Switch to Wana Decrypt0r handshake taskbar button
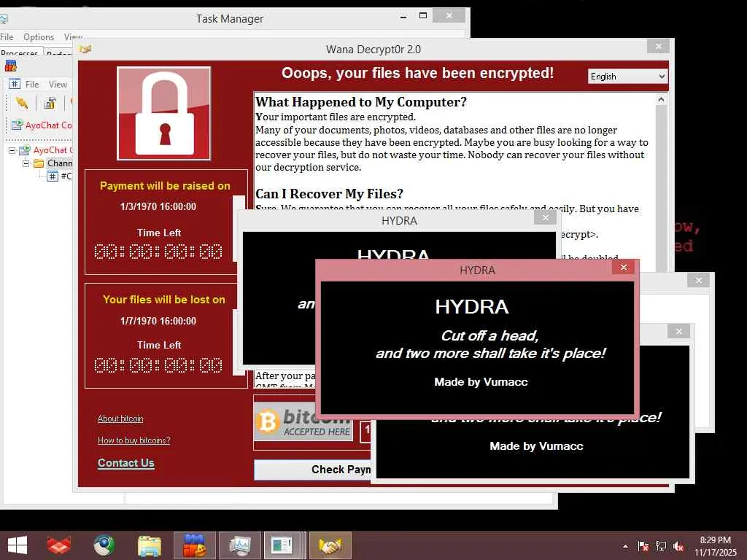The width and height of the screenshot is (747, 560). [x=330, y=545]
